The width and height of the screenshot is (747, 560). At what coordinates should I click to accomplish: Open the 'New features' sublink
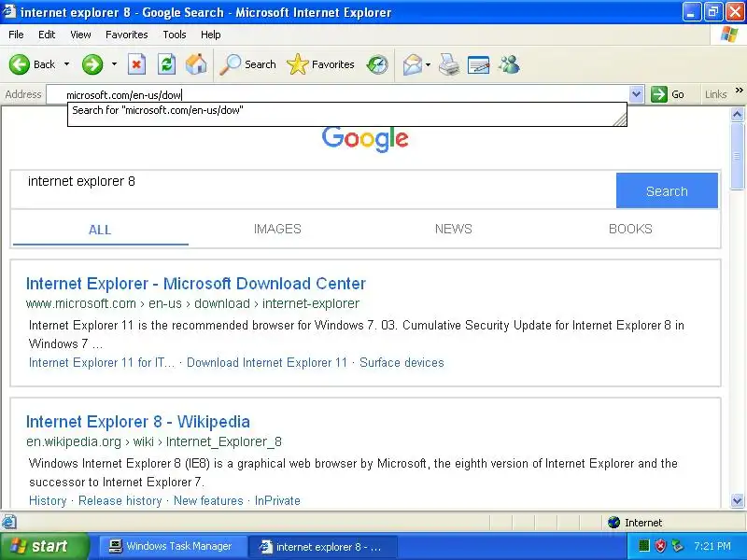pos(208,500)
